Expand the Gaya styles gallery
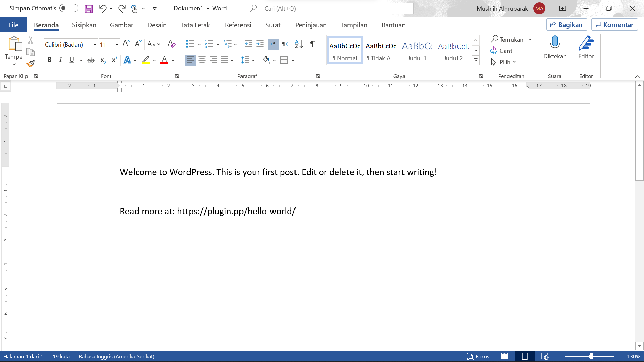Screen dimensions: 644x362 pyautogui.click(x=476, y=60)
